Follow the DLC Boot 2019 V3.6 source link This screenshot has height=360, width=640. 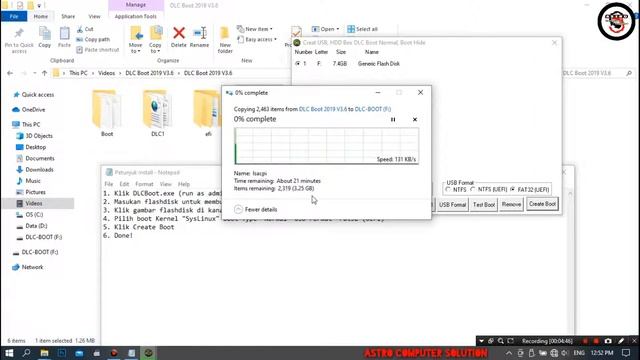click(323, 109)
